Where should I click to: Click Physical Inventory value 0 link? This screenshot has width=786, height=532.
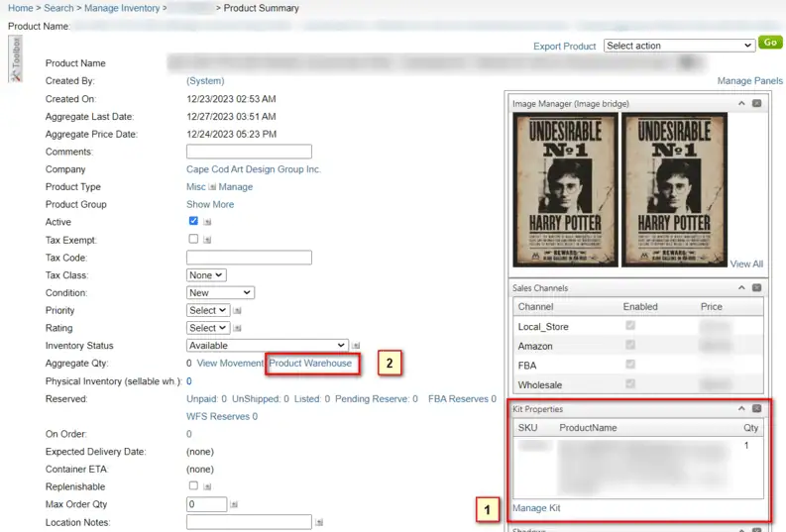189,381
